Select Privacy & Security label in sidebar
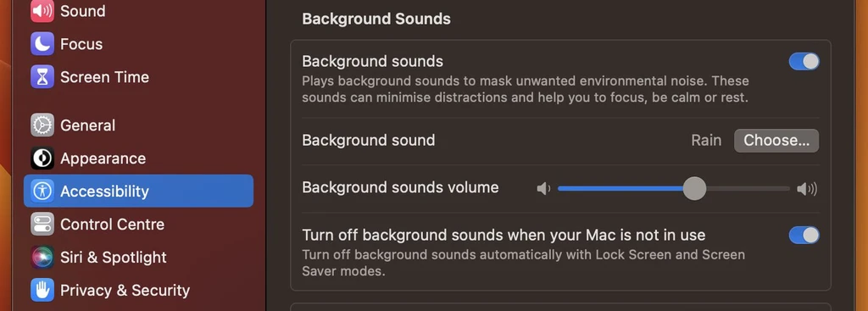 [x=125, y=290]
